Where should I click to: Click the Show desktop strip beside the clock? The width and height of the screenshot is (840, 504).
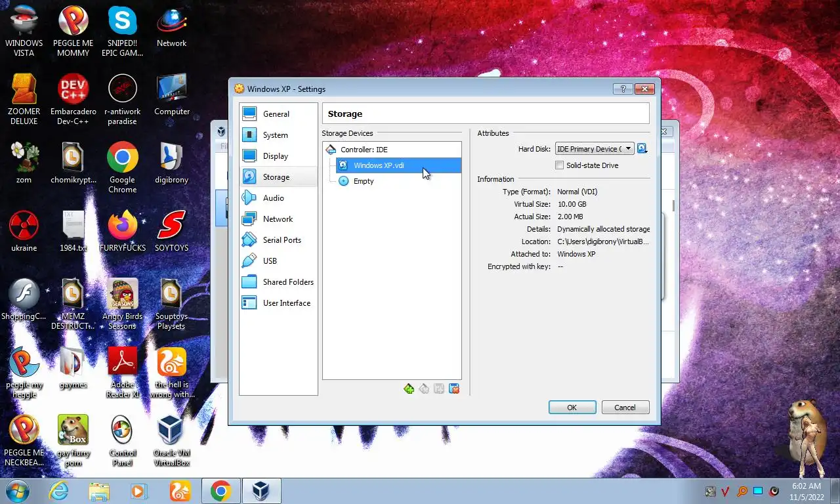point(835,491)
